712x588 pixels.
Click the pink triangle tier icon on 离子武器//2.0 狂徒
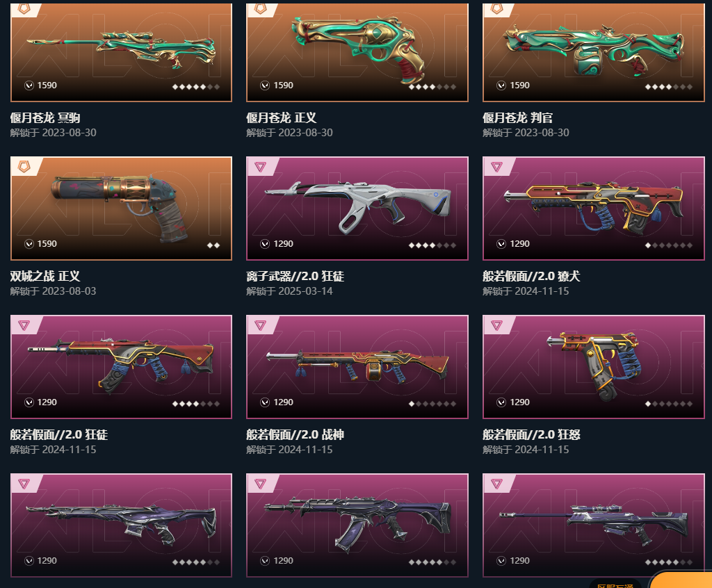tap(260, 167)
